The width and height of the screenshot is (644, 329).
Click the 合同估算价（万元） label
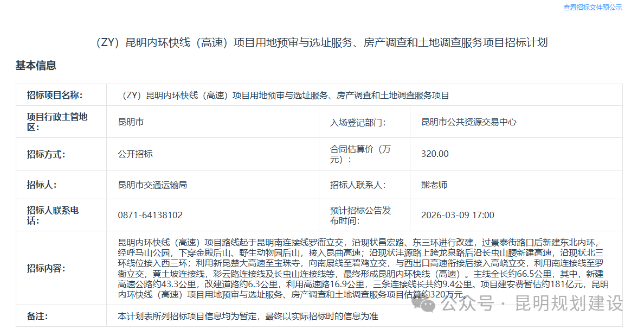[x=360, y=154]
